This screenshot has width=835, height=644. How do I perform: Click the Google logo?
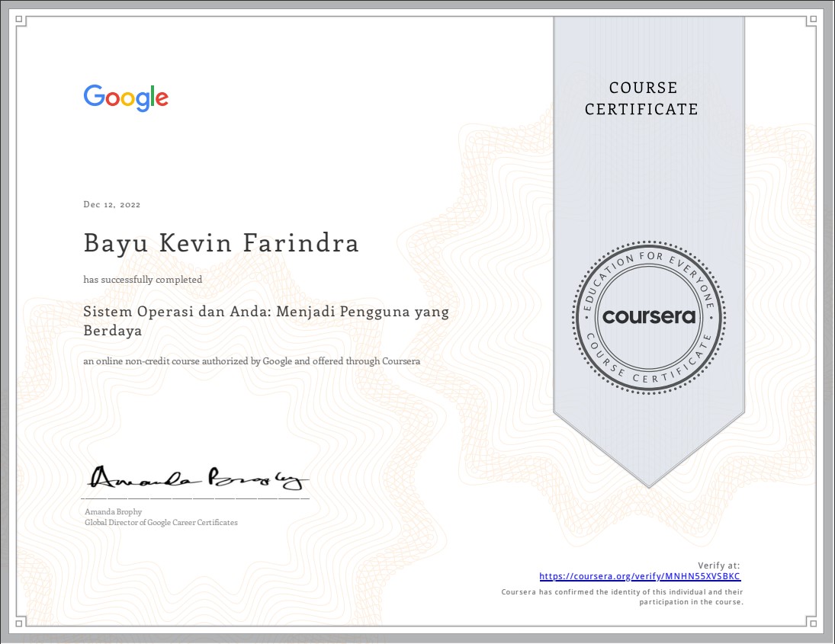tap(126, 98)
